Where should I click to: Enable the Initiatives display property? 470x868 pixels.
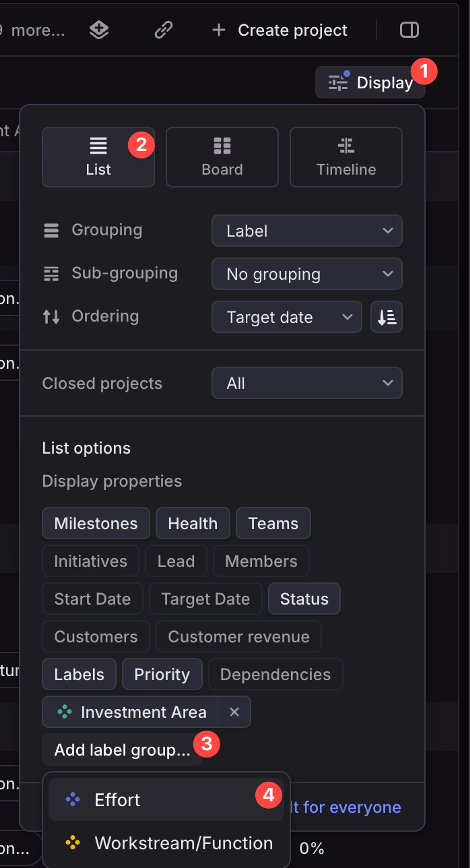pos(90,561)
